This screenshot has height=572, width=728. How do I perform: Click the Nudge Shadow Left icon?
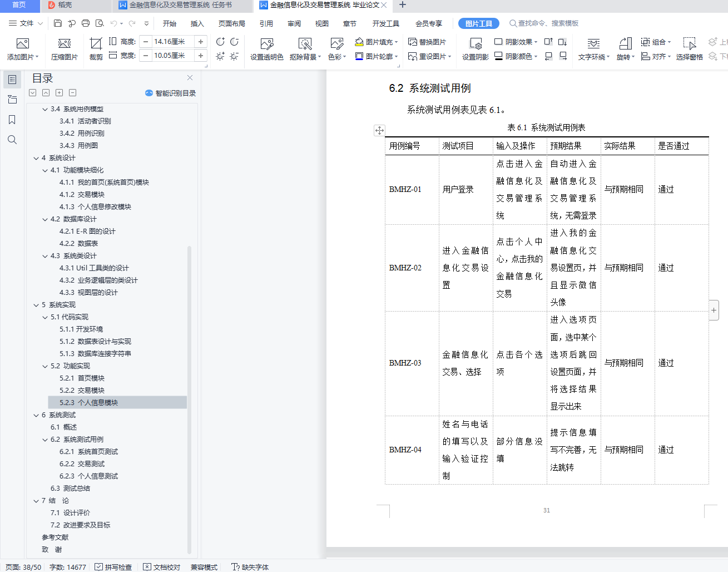click(548, 56)
